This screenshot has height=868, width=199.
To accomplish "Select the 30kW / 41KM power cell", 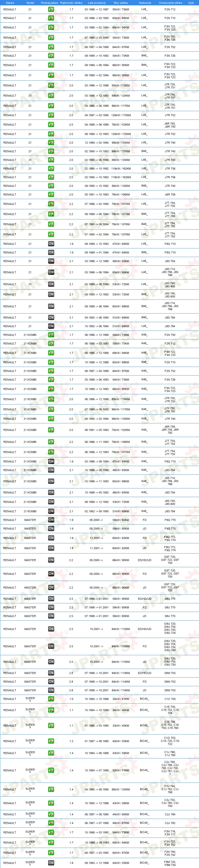I will tap(121, 699).
